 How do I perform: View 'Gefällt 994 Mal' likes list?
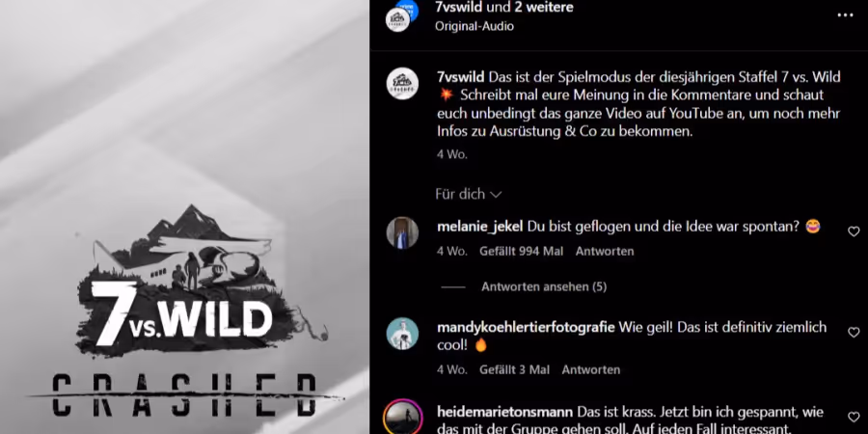point(522,252)
